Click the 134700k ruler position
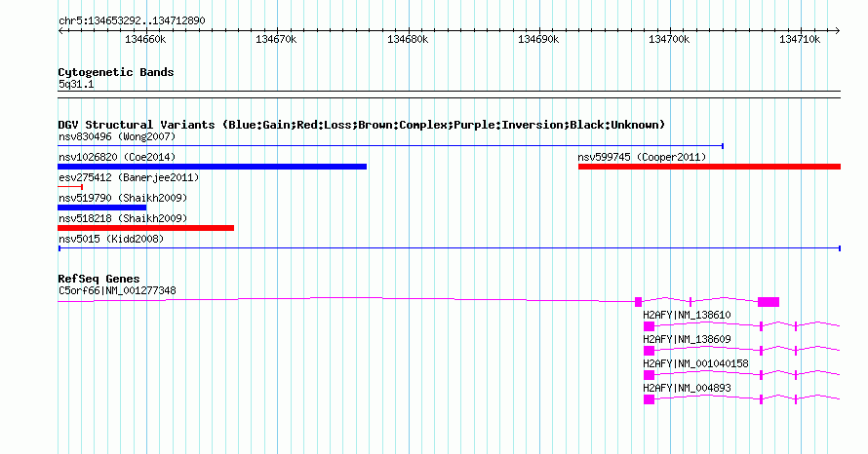 click(669, 39)
